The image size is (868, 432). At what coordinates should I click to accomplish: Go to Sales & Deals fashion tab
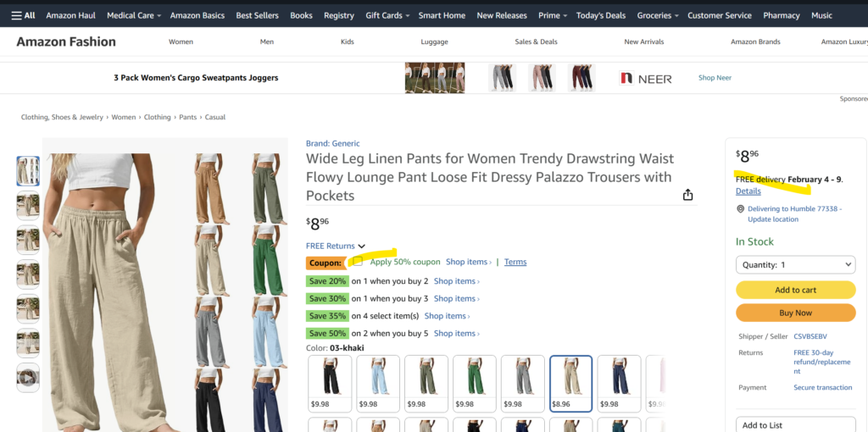pyautogui.click(x=536, y=42)
